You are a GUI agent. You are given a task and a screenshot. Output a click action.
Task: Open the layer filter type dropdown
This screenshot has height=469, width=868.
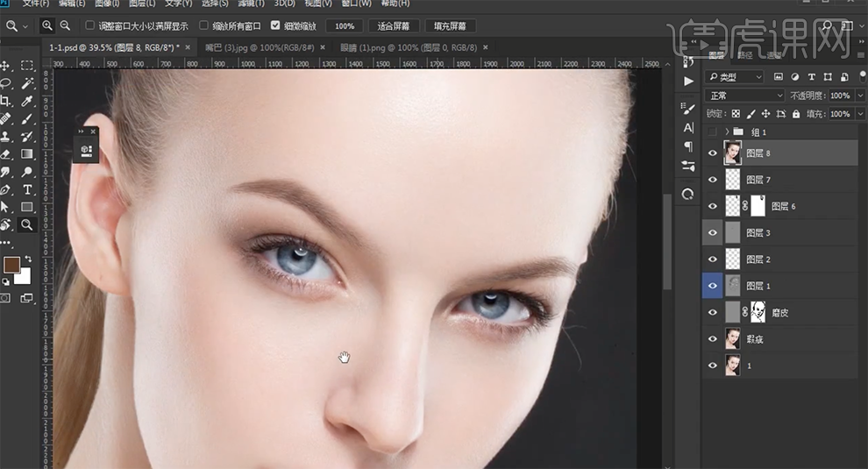(x=735, y=77)
